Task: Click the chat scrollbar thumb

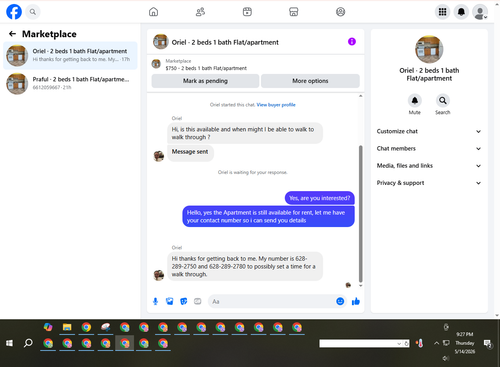Action: click(360, 213)
